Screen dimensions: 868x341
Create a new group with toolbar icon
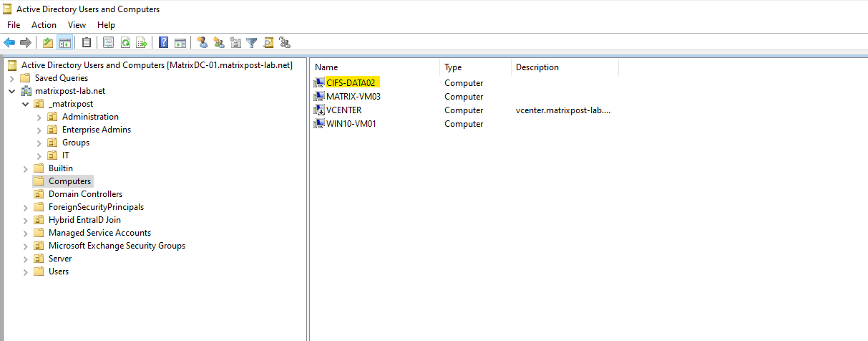219,43
